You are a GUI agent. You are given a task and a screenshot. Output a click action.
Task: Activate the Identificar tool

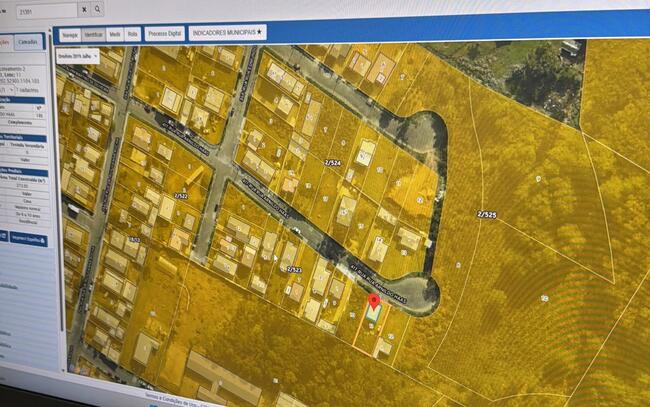93,34
